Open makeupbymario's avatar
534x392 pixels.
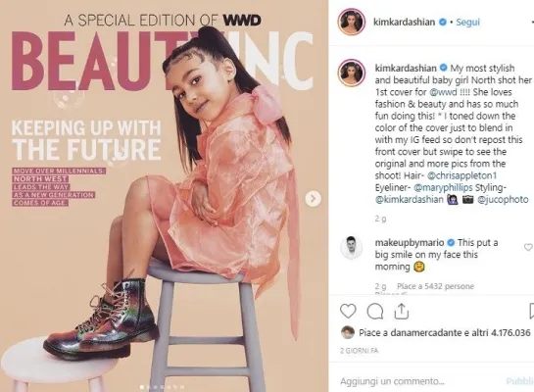(x=351, y=247)
